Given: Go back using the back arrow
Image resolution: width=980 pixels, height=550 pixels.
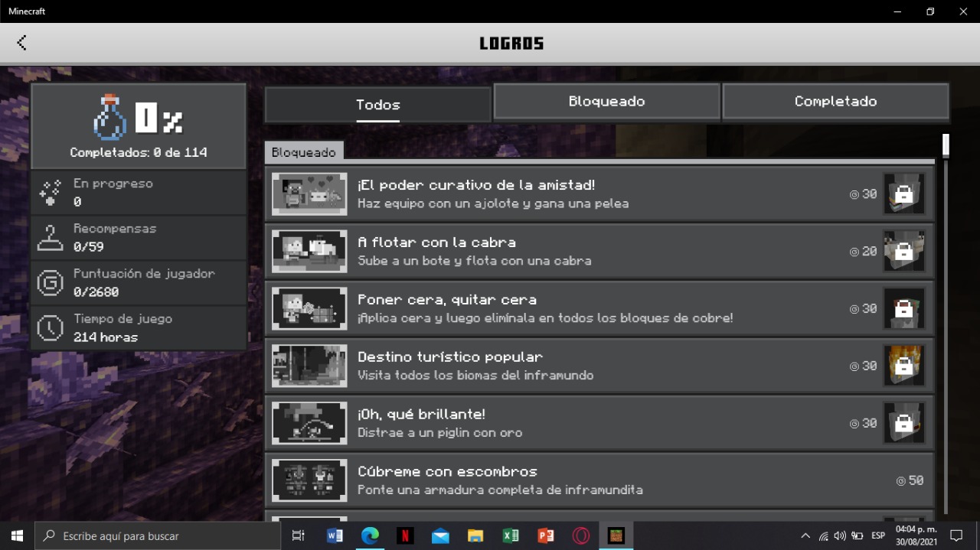Looking at the screenshot, I should point(21,43).
